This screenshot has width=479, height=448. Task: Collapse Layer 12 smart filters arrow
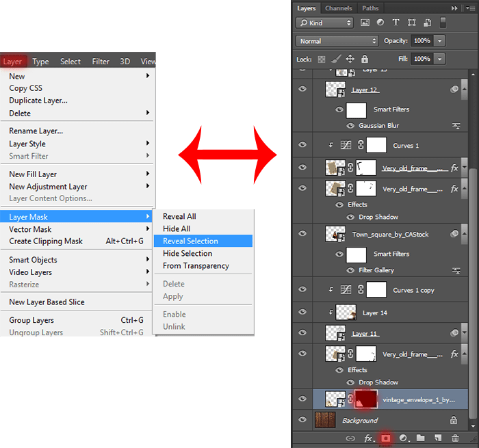tap(465, 89)
